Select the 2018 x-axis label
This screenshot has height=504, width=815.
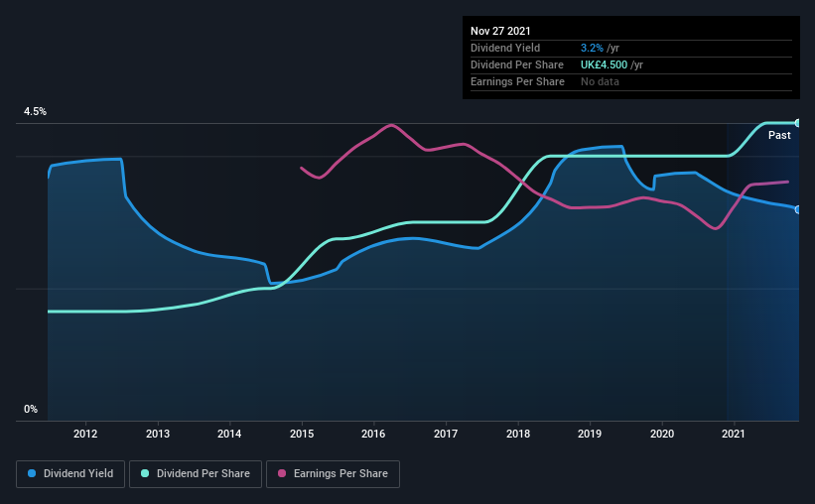tap(518, 434)
